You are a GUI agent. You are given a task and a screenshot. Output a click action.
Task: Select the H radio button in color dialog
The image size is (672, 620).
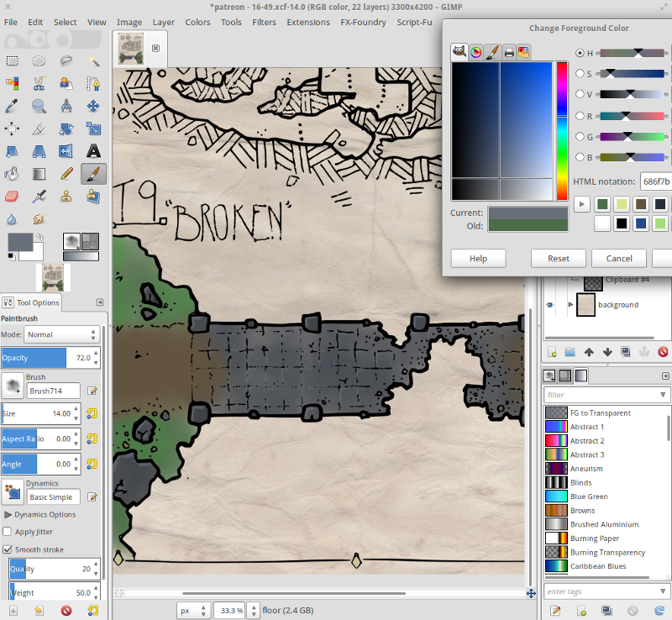(x=579, y=53)
